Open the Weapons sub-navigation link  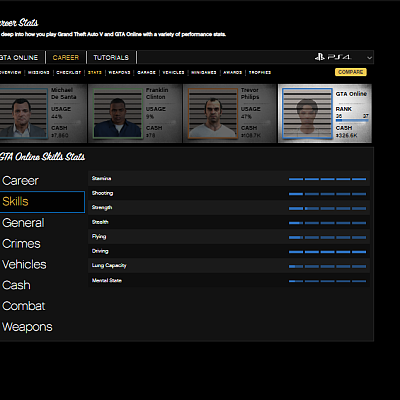[x=119, y=72]
